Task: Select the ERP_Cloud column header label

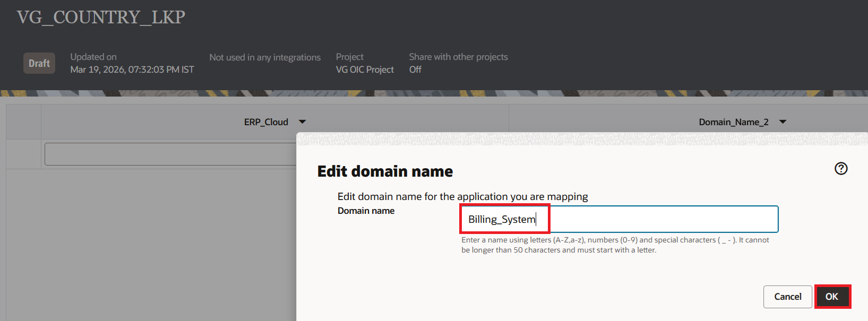Action: [266, 122]
